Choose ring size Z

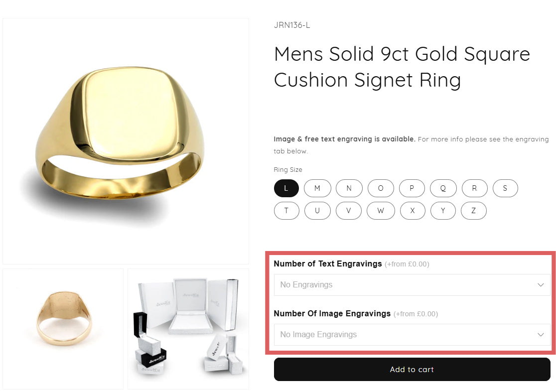click(473, 210)
